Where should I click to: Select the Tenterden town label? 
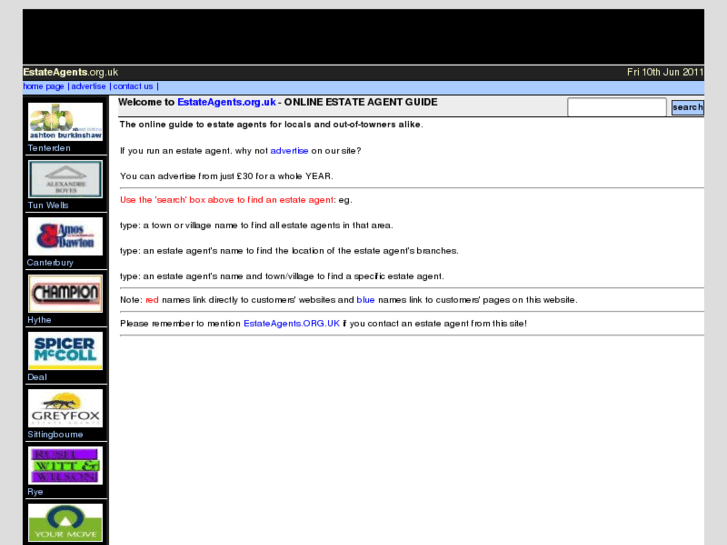click(x=49, y=148)
